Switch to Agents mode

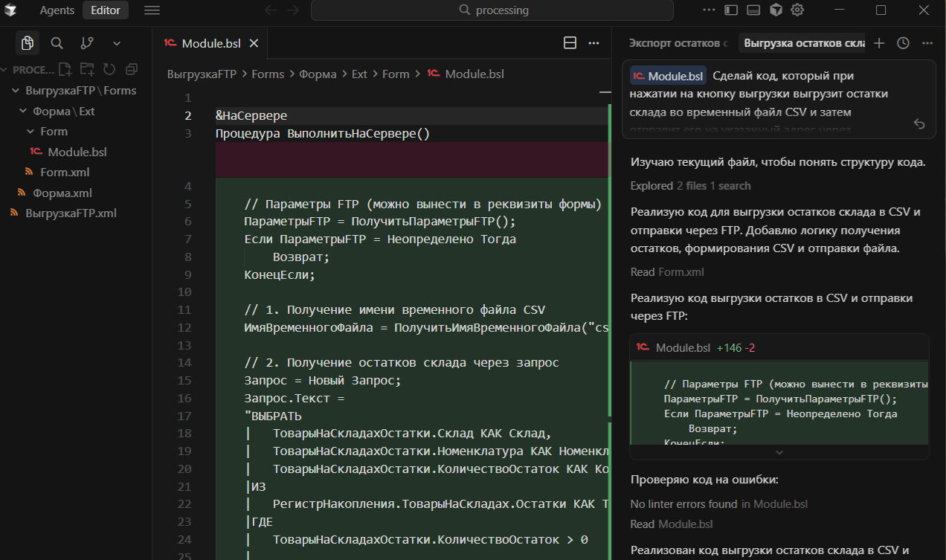point(57,10)
